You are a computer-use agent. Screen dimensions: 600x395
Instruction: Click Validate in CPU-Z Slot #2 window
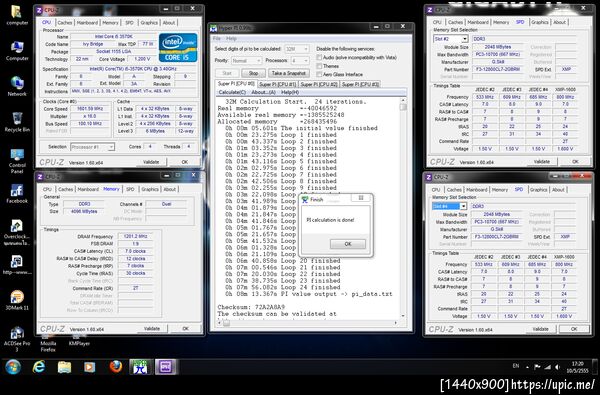[x=541, y=162]
